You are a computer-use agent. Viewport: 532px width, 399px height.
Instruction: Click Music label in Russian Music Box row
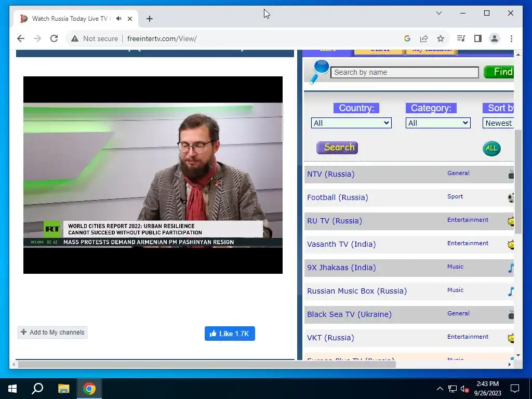(455, 290)
